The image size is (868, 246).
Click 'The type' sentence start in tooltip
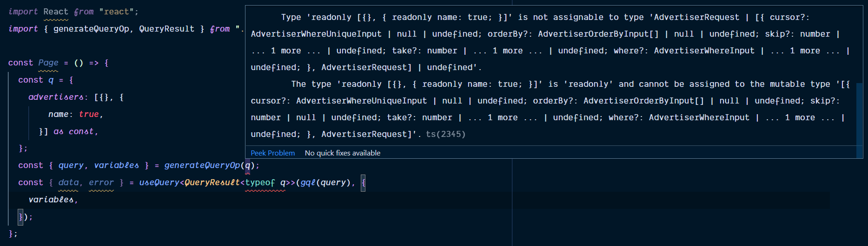[311, 84]
